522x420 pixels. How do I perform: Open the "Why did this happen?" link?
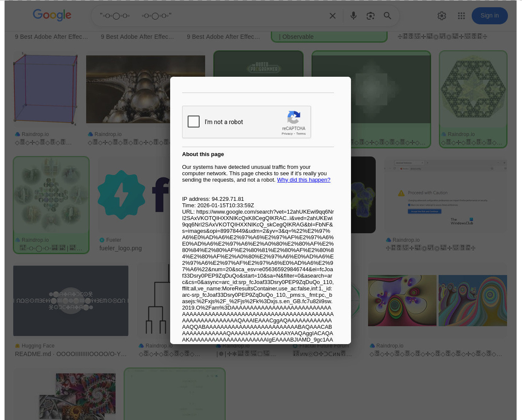303,180
